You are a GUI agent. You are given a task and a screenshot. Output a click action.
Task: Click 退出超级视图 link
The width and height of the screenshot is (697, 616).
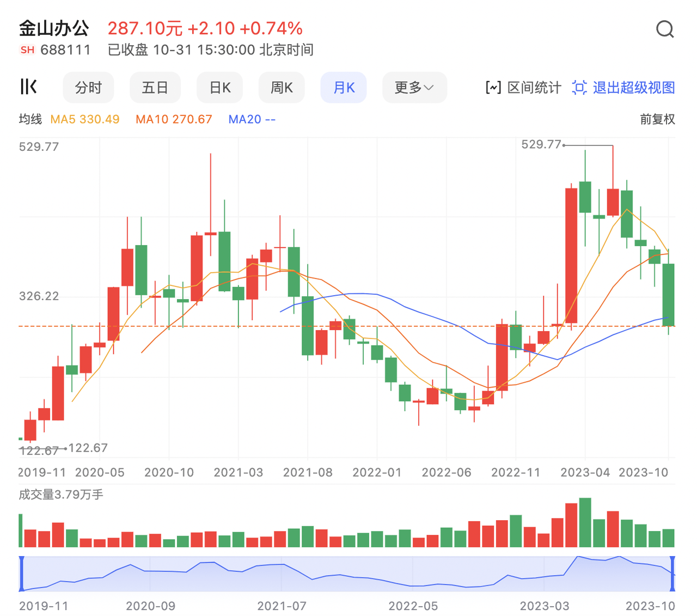[634, 88]
